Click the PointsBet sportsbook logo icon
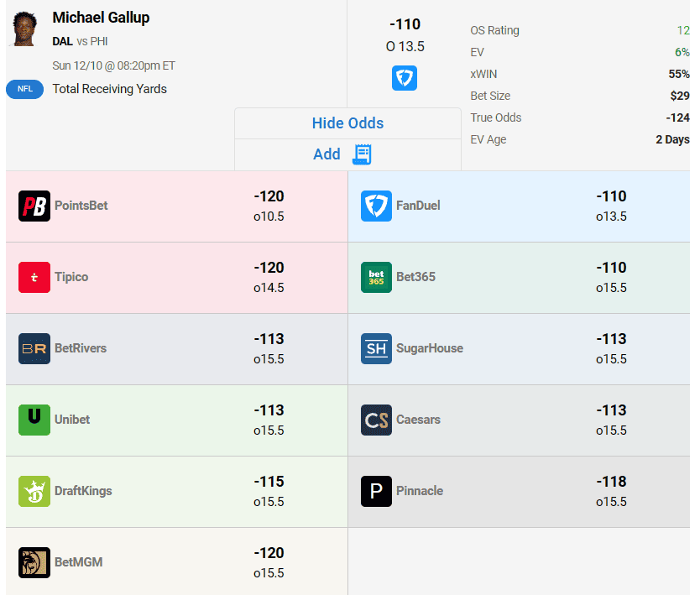 [x=34, y=206]
